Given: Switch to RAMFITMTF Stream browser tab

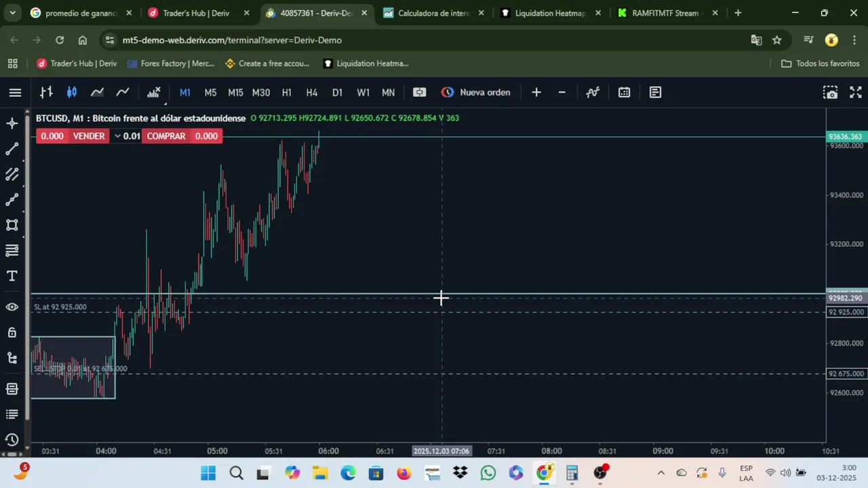Looking at the screenshot, I should 667,13.
